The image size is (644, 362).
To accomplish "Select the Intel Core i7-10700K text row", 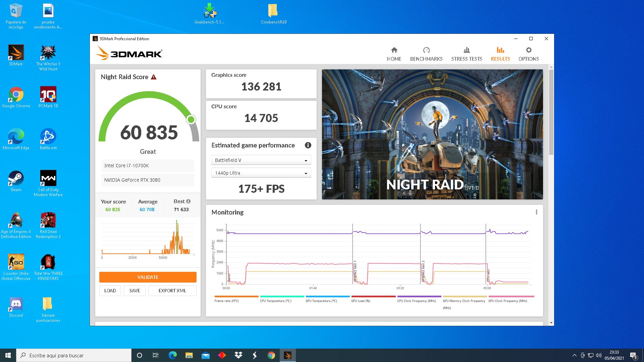I will pos(148,166).
